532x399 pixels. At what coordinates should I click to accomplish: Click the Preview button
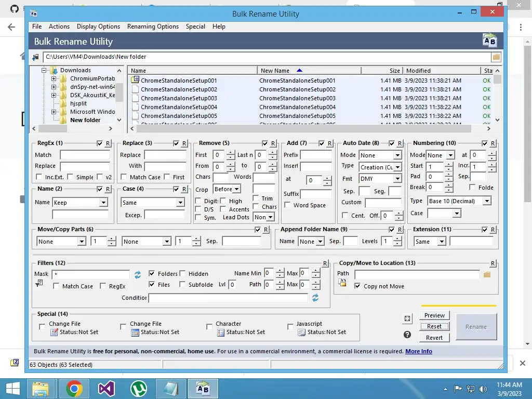(x=434, y=315)
